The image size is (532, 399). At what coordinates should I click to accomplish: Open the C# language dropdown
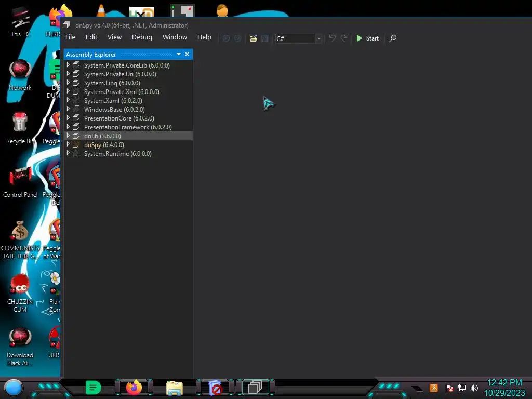(298, 38)
